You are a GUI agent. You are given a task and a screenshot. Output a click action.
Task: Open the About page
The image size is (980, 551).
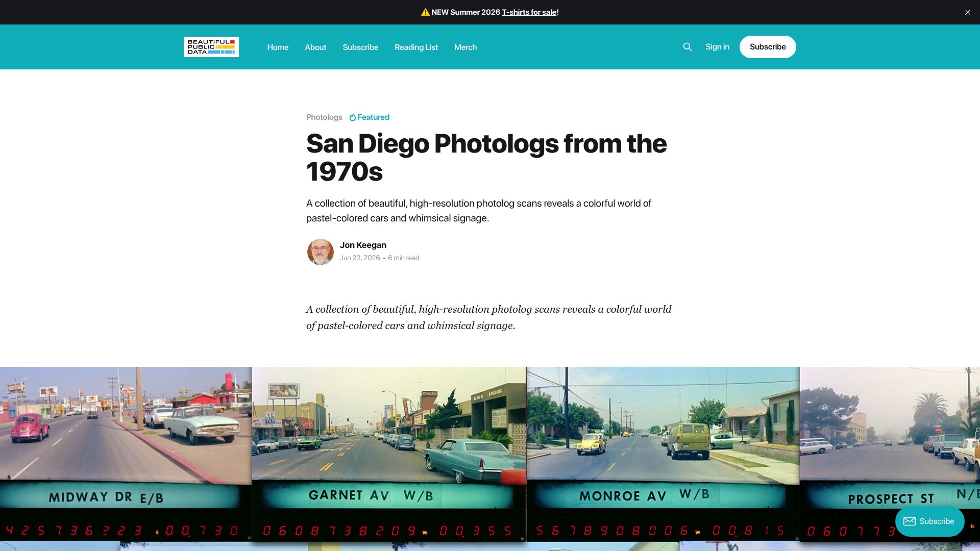(x=315, y=47)
